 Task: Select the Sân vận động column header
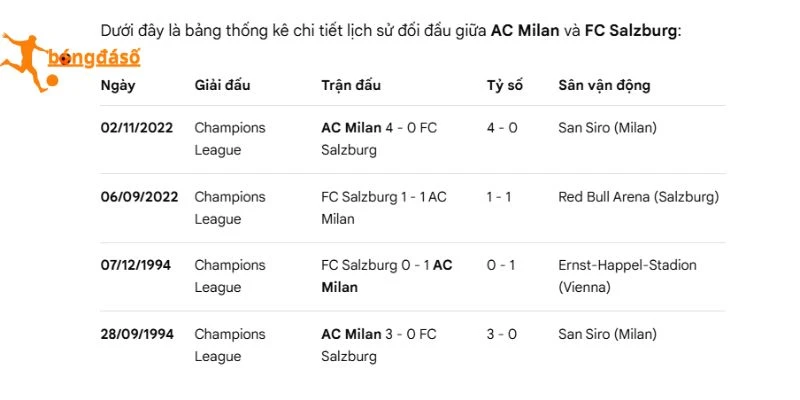(x=604, y=85)
